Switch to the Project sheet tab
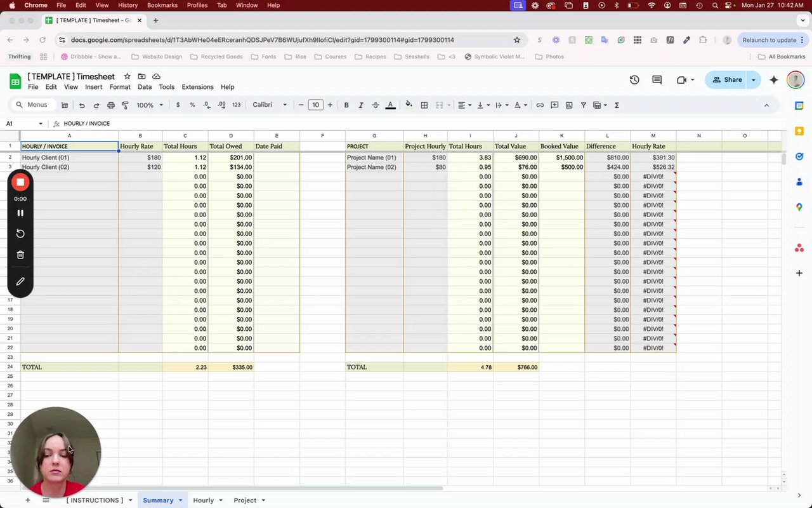This screenshot has width=812, height=508. [x=245, y=500]
